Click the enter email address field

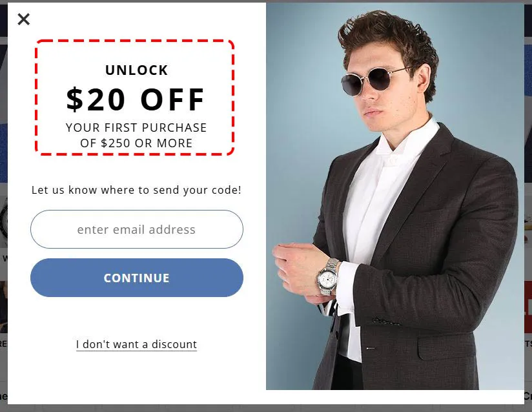(x=137, y=229)
